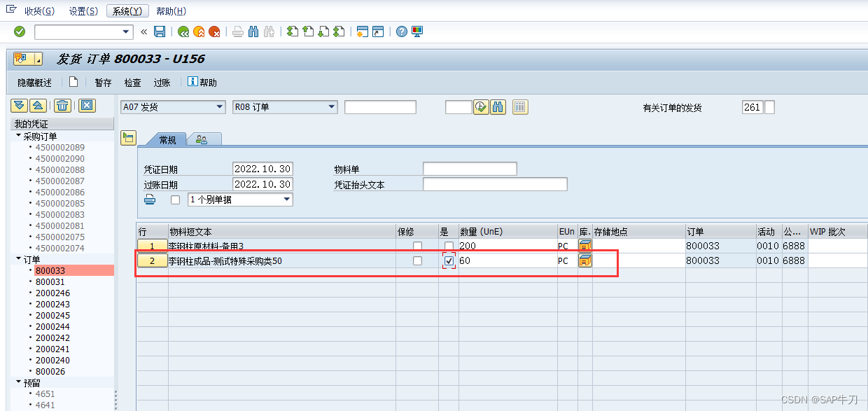Click the 暂存 hold button
Viewport: 868px width, 411px height.
[x=103, y=83]
